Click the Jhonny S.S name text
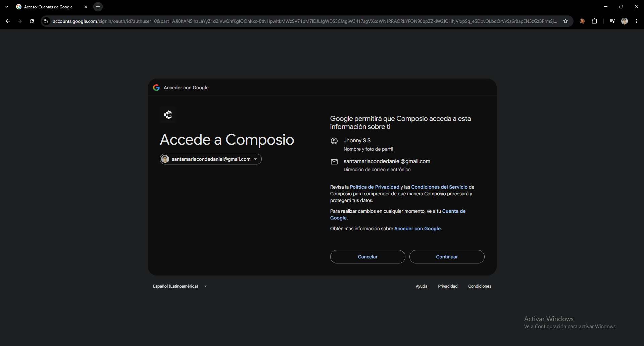Screen dimensions: 644x346 tap(357, 141)
